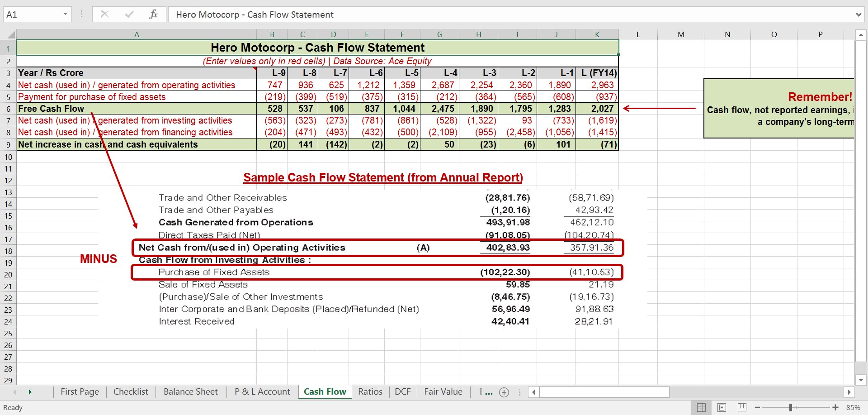Open the Insert Function fx dialog
Image resolution: width=868 pixels, height=415 pixels.
[153, 14]
